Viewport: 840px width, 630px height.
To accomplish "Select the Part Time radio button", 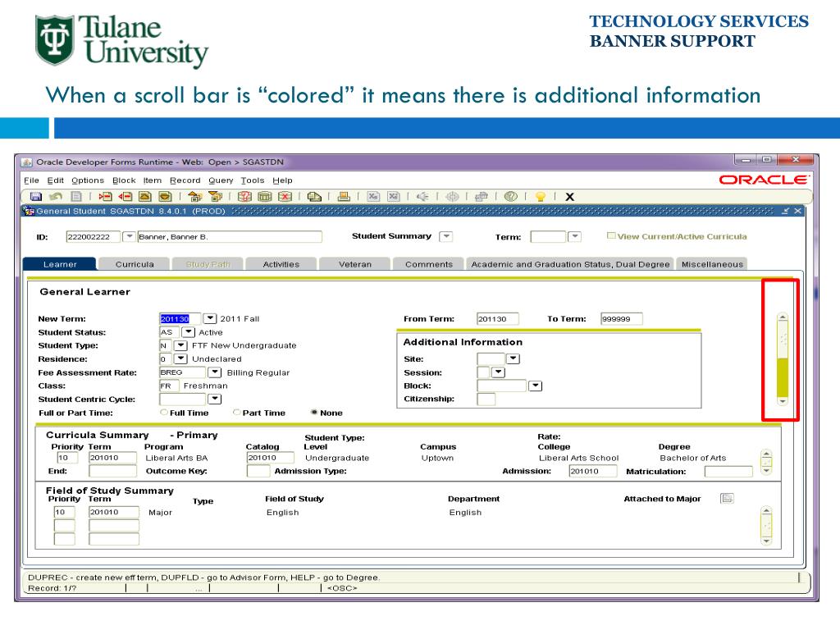I will tap(237, 413).
